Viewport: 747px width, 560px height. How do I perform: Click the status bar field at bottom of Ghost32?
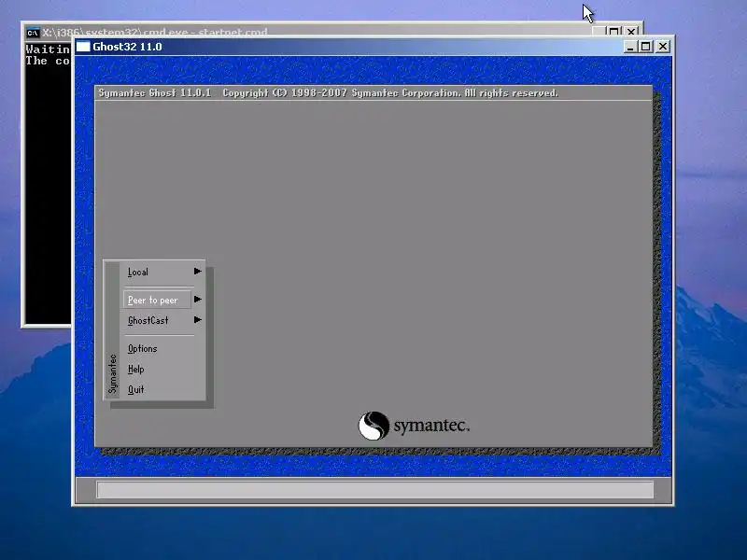pos(375,489)
